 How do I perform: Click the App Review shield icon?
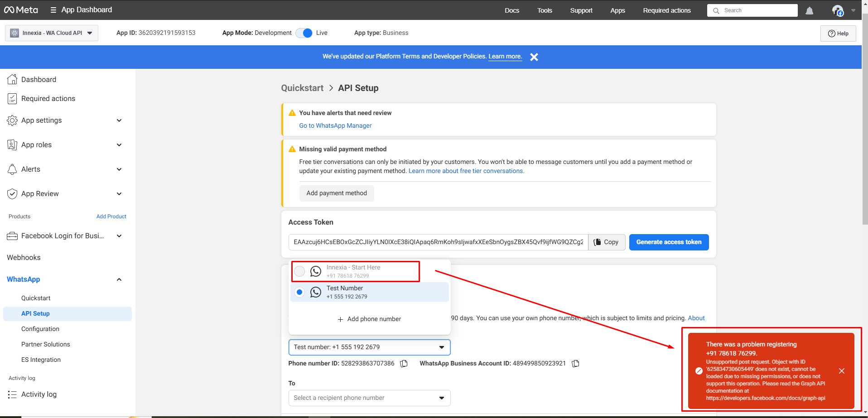coord(12,194)
